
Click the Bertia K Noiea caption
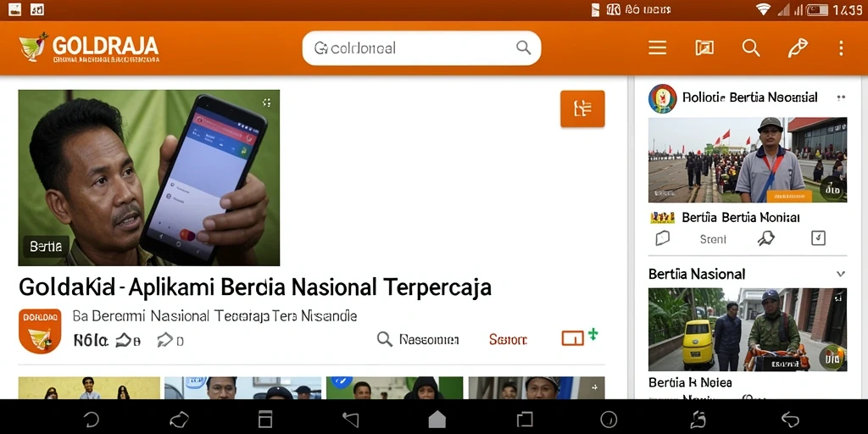pos(690,382)
